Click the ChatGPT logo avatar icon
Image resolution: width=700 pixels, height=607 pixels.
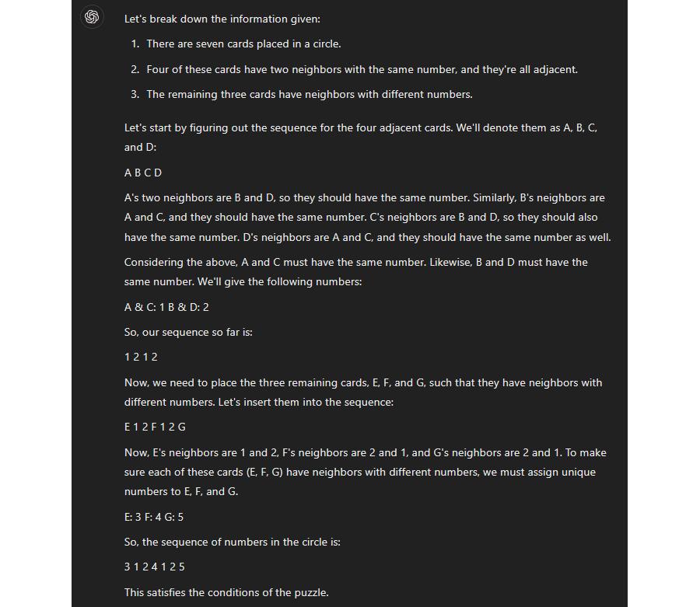point(92,17)
